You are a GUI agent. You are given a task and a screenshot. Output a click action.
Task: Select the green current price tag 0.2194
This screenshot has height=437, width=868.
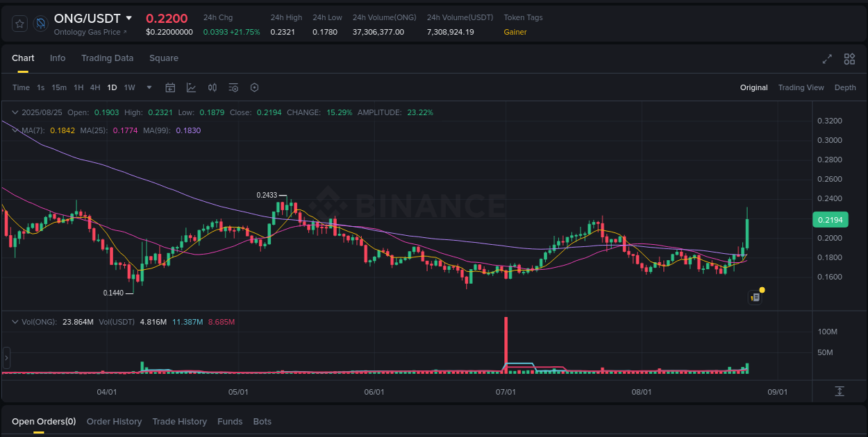point(831,219)
